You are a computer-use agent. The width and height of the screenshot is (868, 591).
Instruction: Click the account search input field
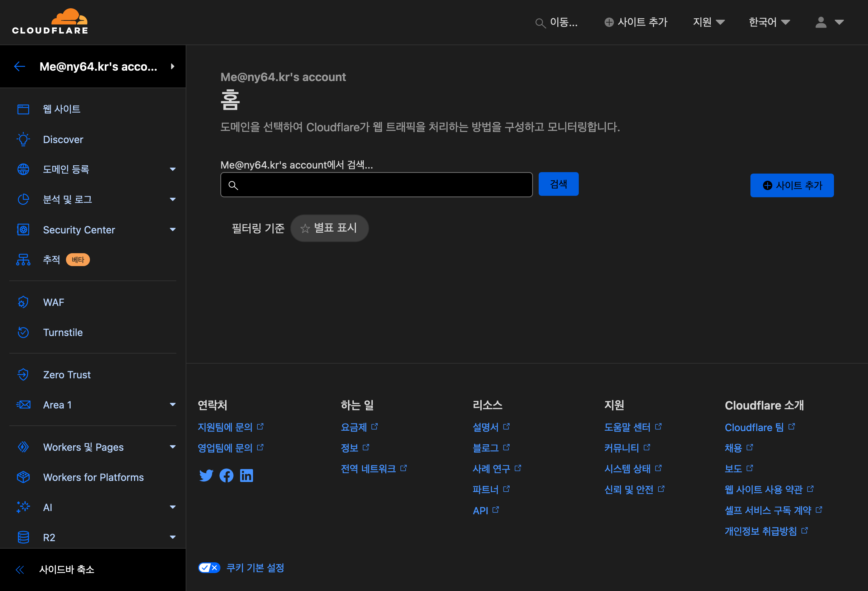pyautogui.click(x=377, y=185)
